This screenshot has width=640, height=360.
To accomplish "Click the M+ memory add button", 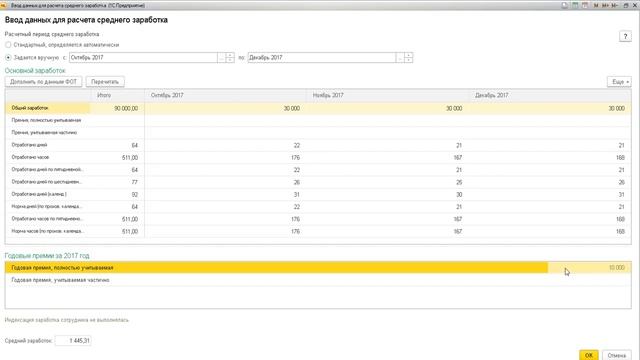I will pos(605,5).
